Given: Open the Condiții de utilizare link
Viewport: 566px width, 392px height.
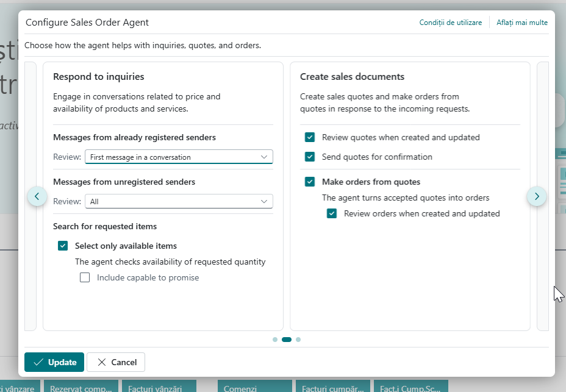Looking at the screenshot, I should pos(450,23).
